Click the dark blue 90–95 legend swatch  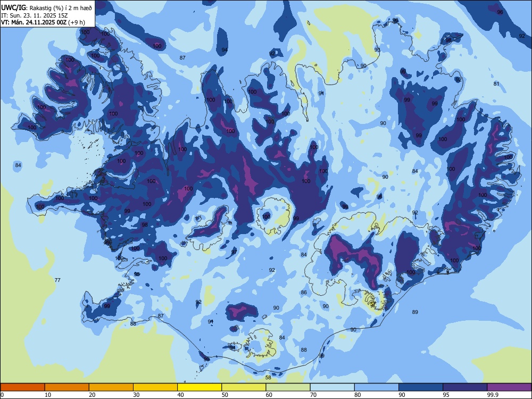[x=421, y=387]
